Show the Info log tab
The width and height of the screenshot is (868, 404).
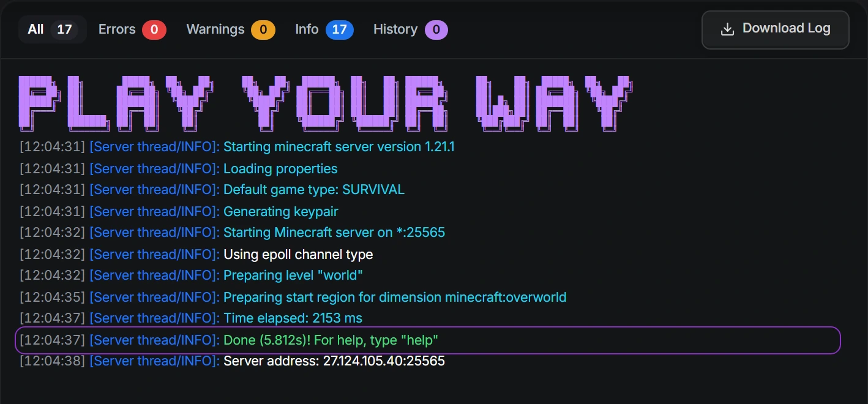tap(324, 29)
